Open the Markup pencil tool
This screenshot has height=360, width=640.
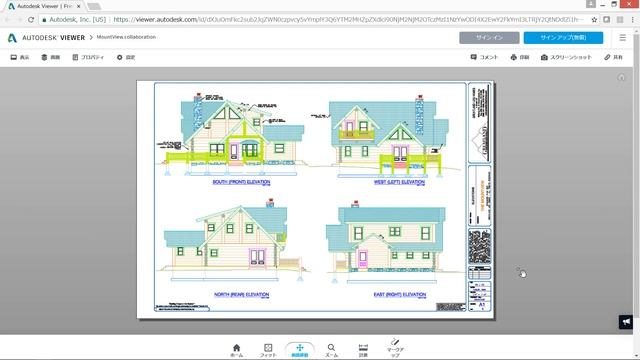point(395,349)
